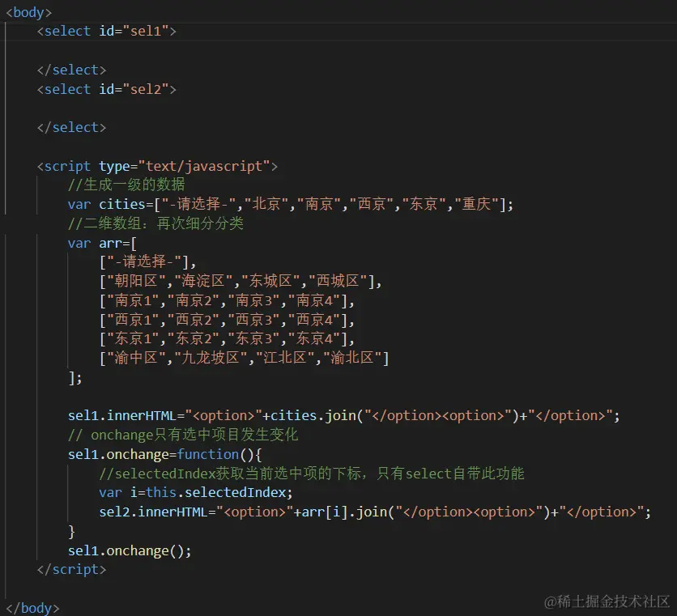Click the script type="text/javascript" tag

pyautogui.click(x=157, y=166)
